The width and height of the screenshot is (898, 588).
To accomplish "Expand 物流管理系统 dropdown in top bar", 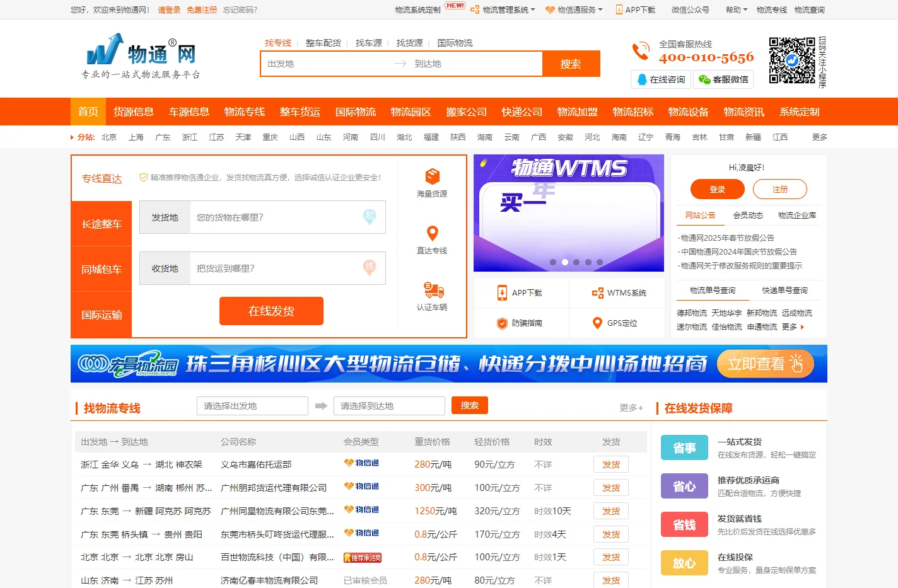I will tap(503, 10).
